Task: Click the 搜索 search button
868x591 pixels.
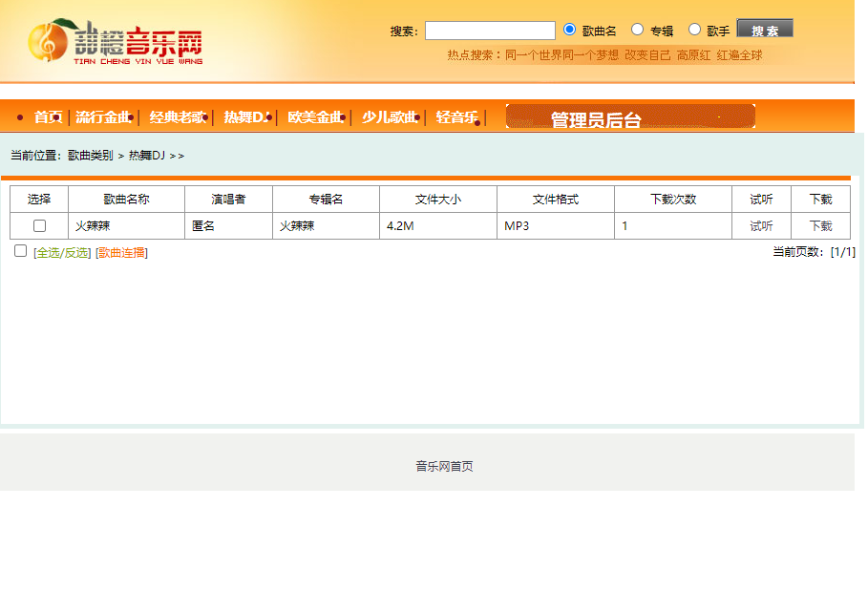Action: click(765, 28)
